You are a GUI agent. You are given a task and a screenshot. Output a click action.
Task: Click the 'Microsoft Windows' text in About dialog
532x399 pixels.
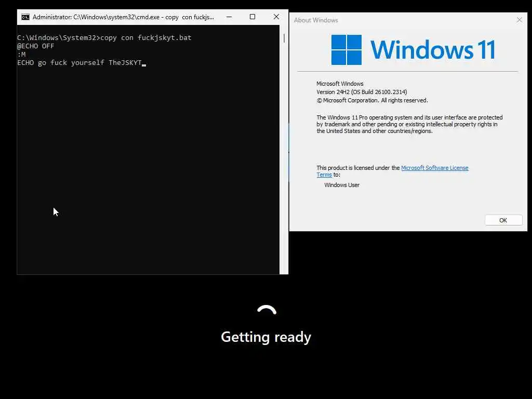340,84
